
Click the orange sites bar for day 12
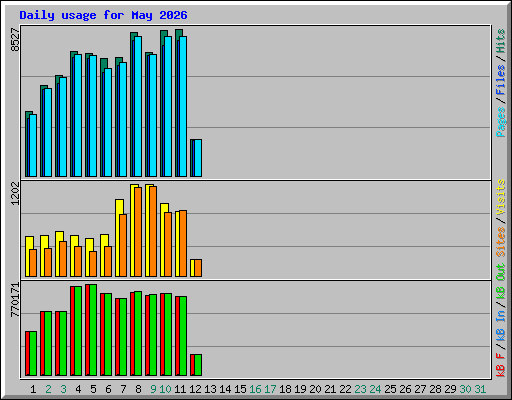(198, 268)
